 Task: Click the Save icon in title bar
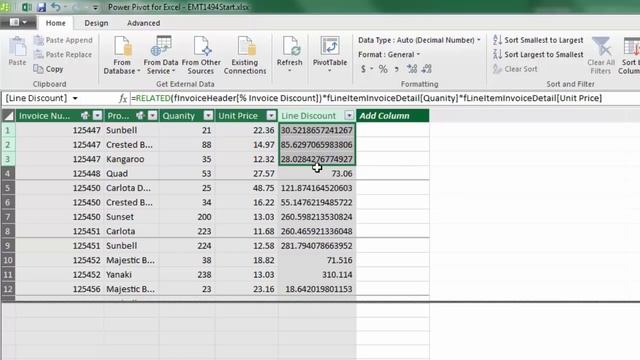[41, 7]
